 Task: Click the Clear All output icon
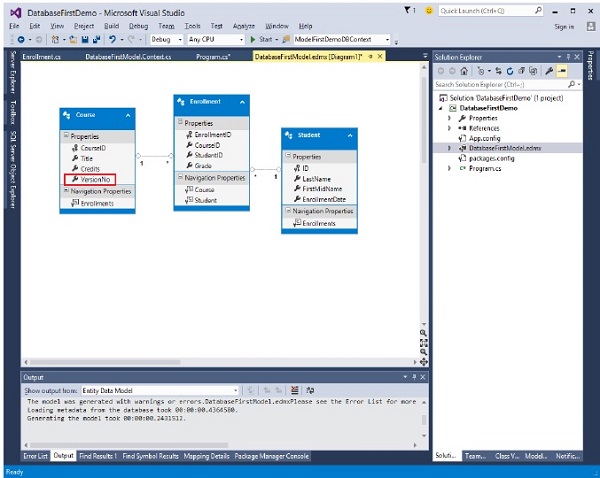[x=294, y=390]
